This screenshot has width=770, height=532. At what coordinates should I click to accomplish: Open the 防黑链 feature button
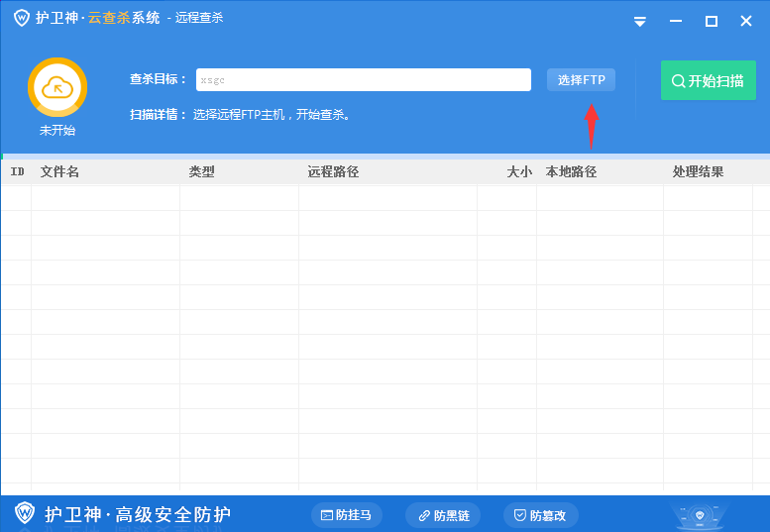pyautogui.click(x=443, y=515)
